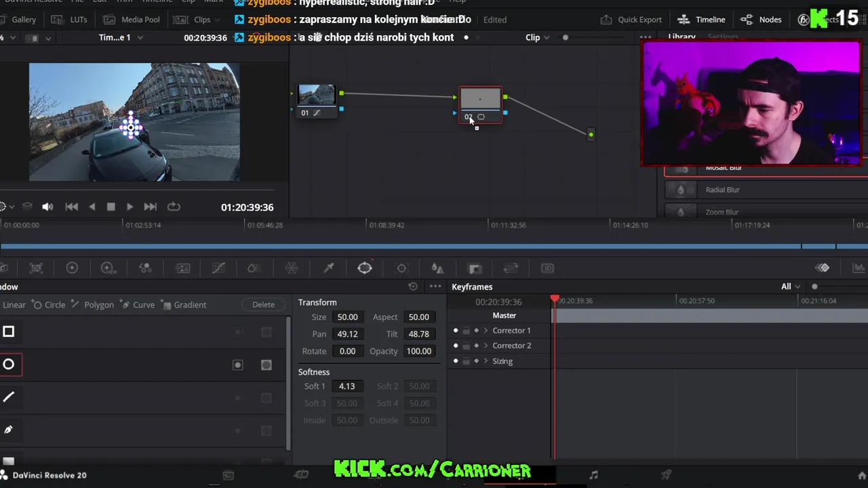The height and width of the screenshot is (488, 868).
Task: Reset the Window palette
Action: point(413,287)
